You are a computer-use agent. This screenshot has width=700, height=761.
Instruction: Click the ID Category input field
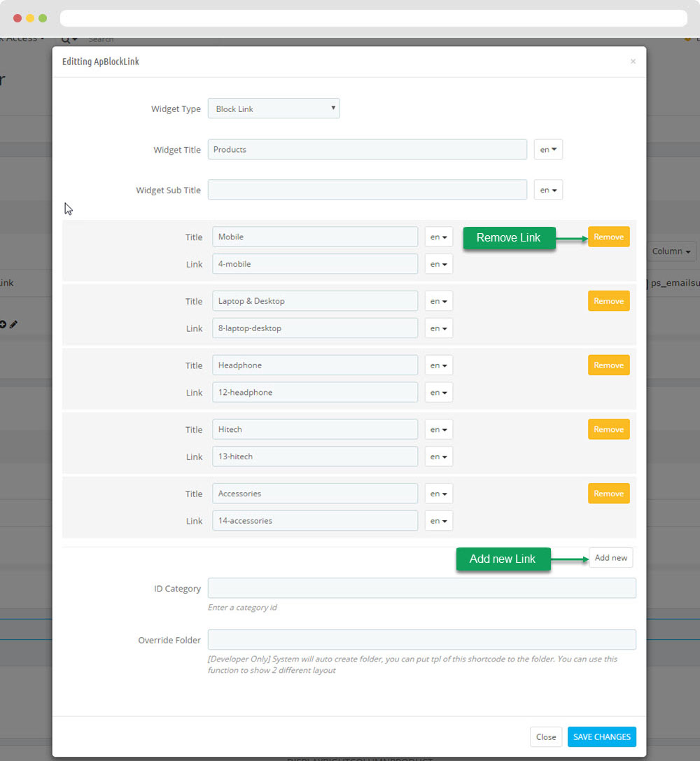click(421, 588)
